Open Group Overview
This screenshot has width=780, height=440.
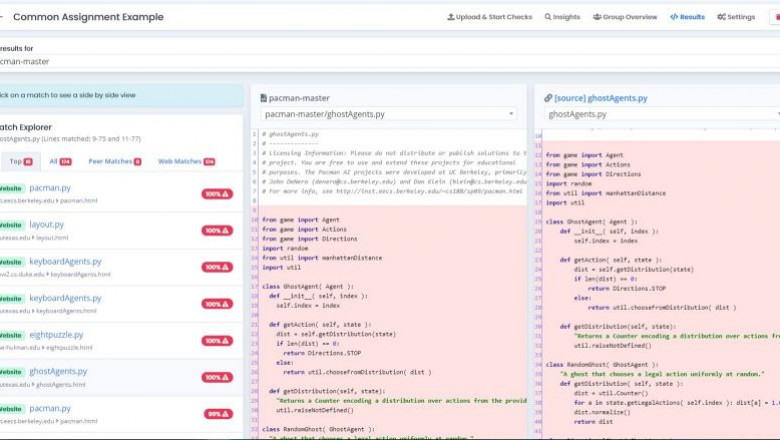[x=625, y=17]
